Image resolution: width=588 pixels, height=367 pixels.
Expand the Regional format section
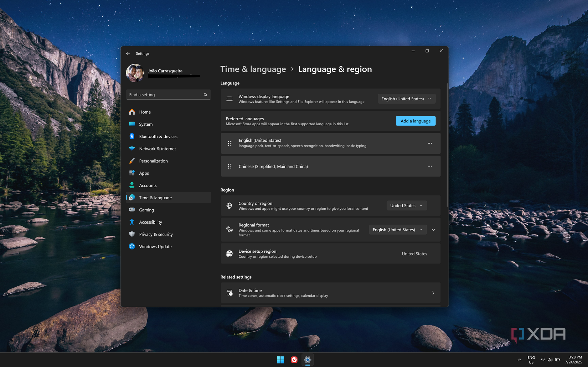pyautogui.click(x=433, y=230)
